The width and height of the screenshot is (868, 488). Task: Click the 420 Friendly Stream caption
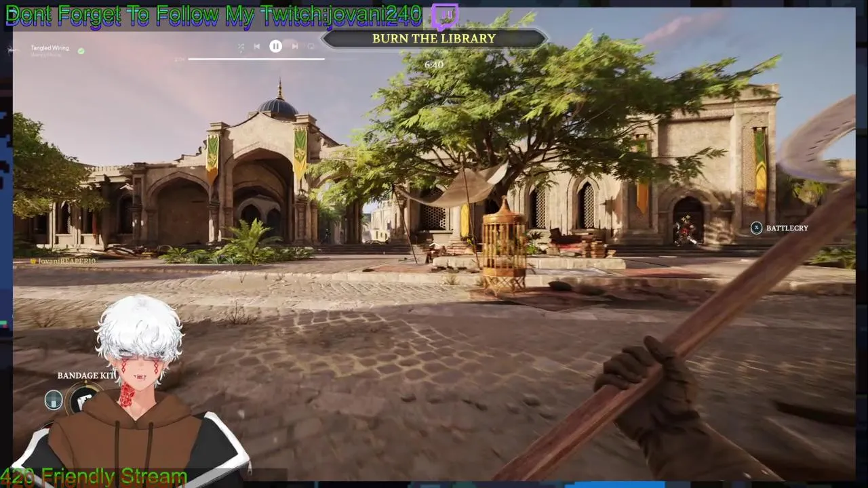(94, 477)
